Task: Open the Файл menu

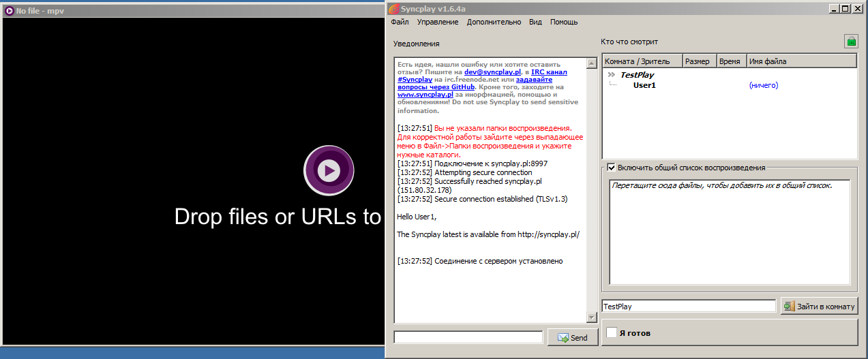Action: (400, 22)
